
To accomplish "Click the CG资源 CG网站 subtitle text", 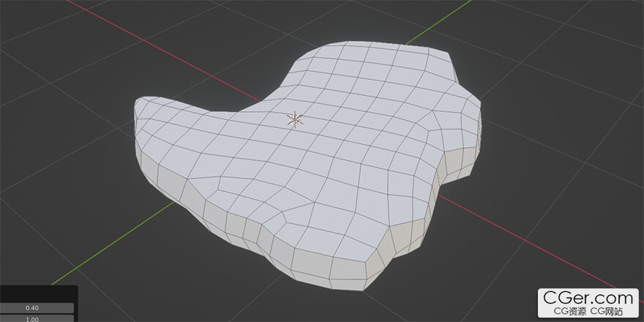I will click(588, 312).
